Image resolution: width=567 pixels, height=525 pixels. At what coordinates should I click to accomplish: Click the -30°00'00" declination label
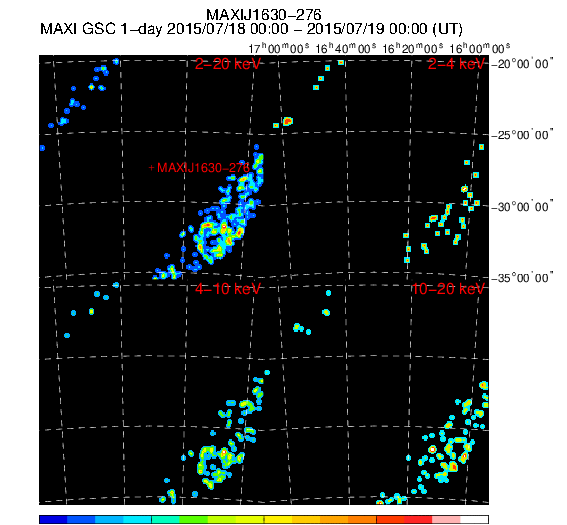pyautogui.click(x=523, y=207)
